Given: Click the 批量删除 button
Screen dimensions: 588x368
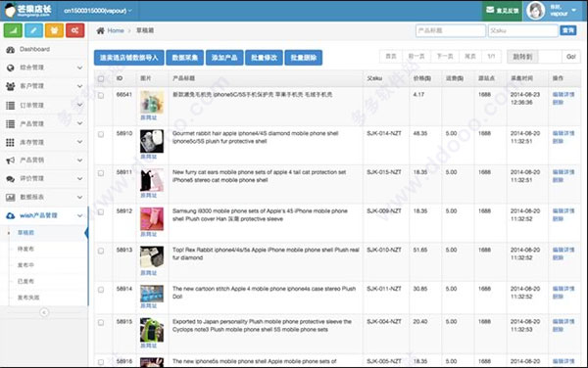Looking at the screenshot, I should point(304,58).
